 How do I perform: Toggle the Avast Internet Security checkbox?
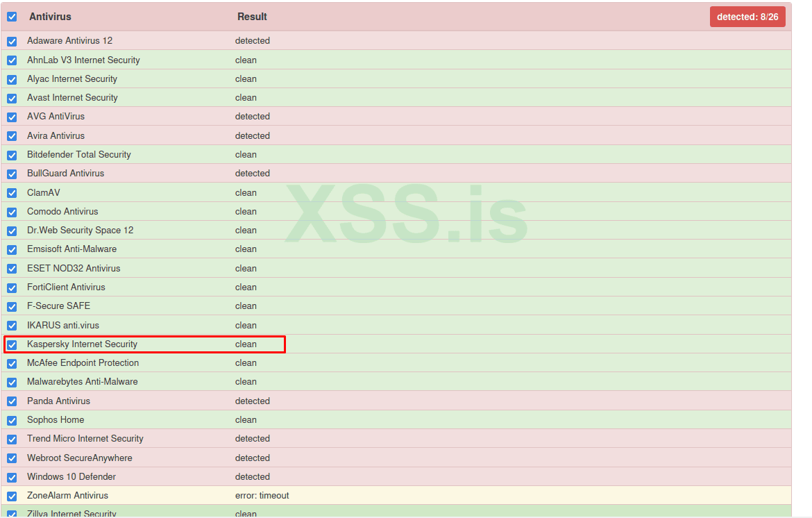click(12, 99)
